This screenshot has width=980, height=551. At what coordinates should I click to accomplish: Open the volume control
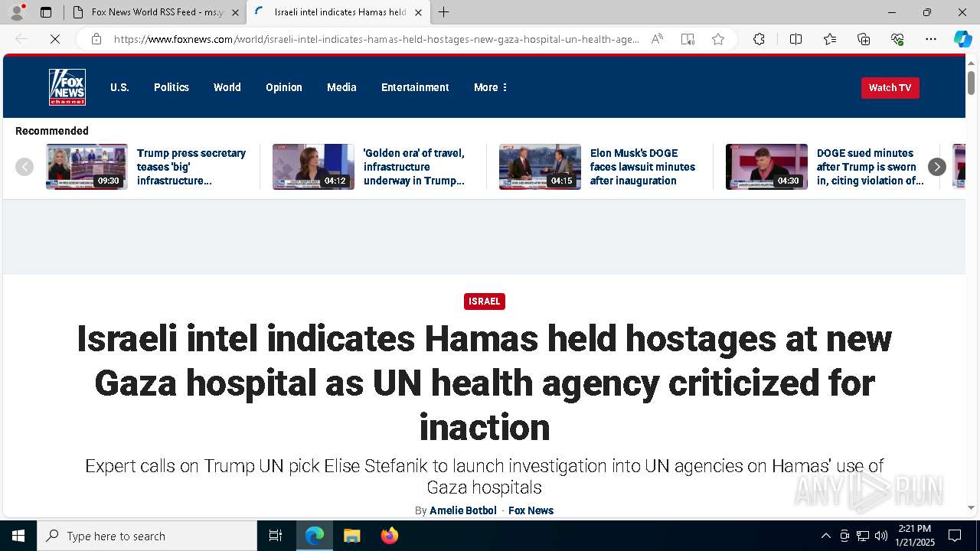pos(881,536)
